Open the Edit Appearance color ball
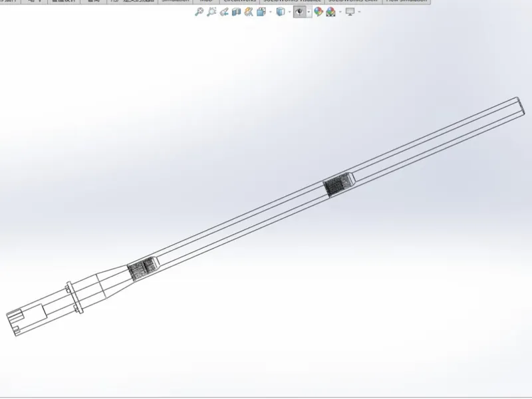532x399 pixels. (319, 12)
